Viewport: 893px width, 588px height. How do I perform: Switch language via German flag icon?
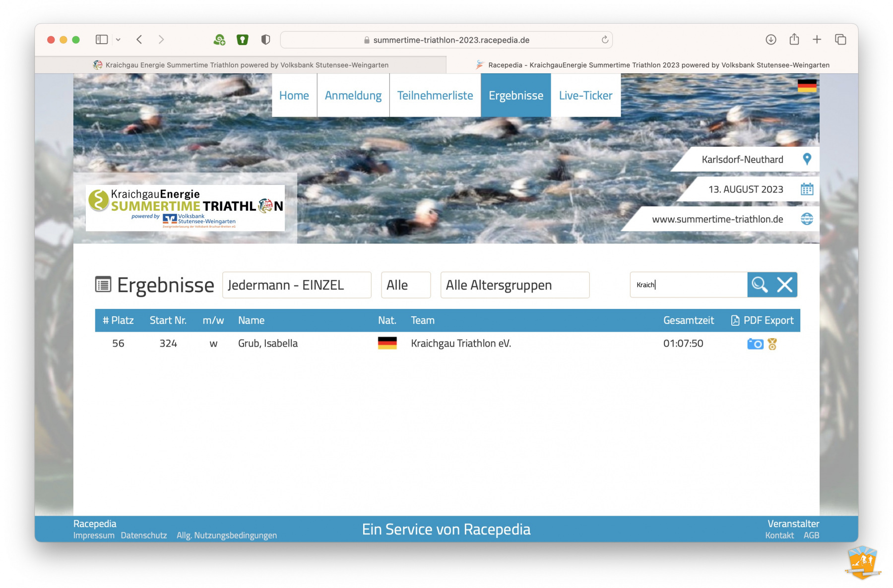807,86
